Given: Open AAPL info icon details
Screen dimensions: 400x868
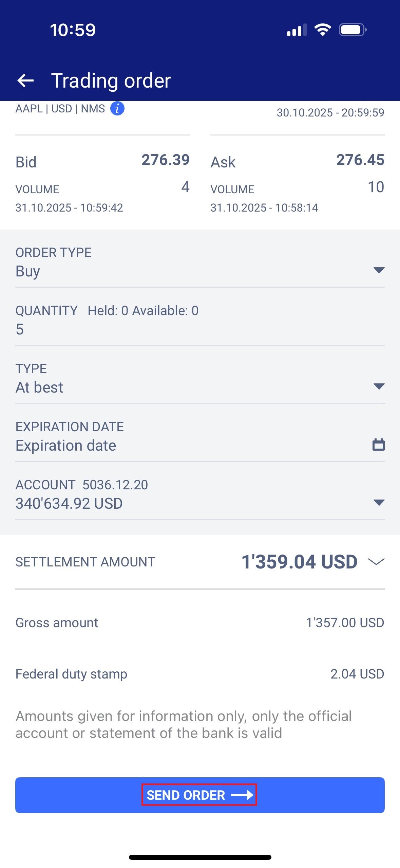Looking at the screenshot, I should tap(117, 109).
